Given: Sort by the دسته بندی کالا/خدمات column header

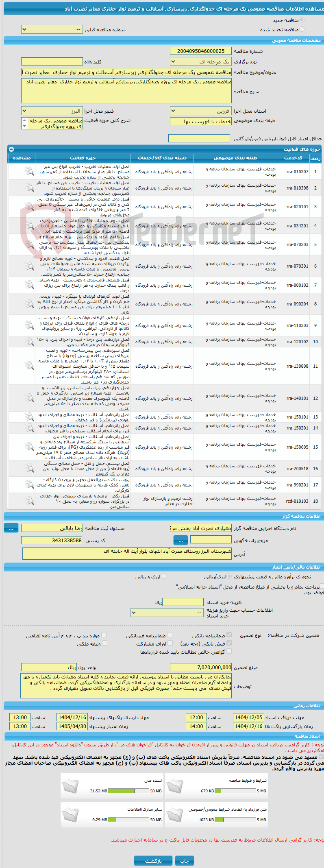Looking at the screenshot, I should tap(162, 158).
